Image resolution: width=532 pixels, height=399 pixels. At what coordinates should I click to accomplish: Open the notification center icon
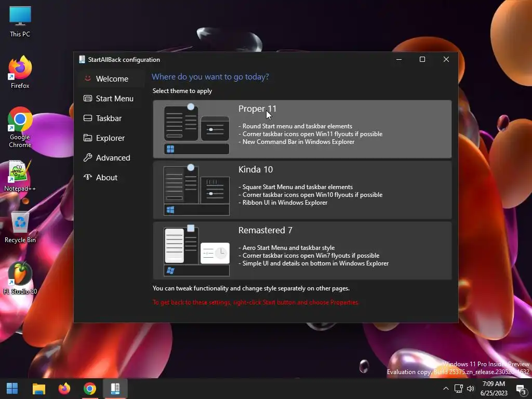tap(521, 389)
